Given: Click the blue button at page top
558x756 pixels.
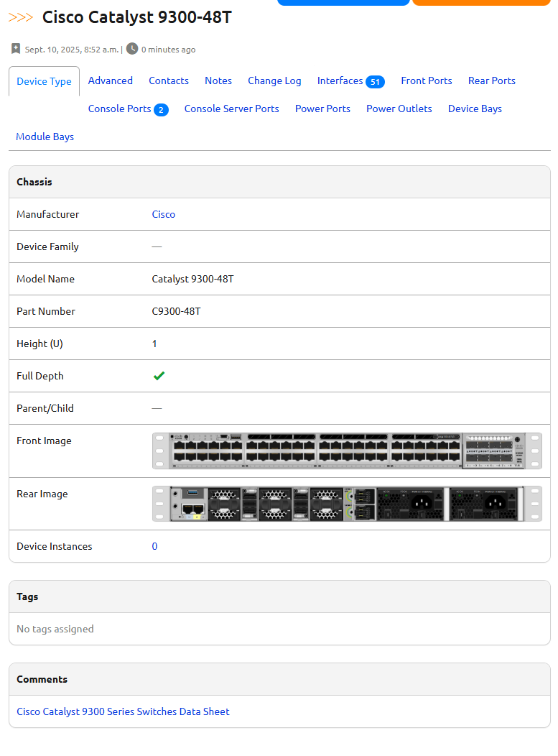Looking at the screenshot, I should pos(343,2).
